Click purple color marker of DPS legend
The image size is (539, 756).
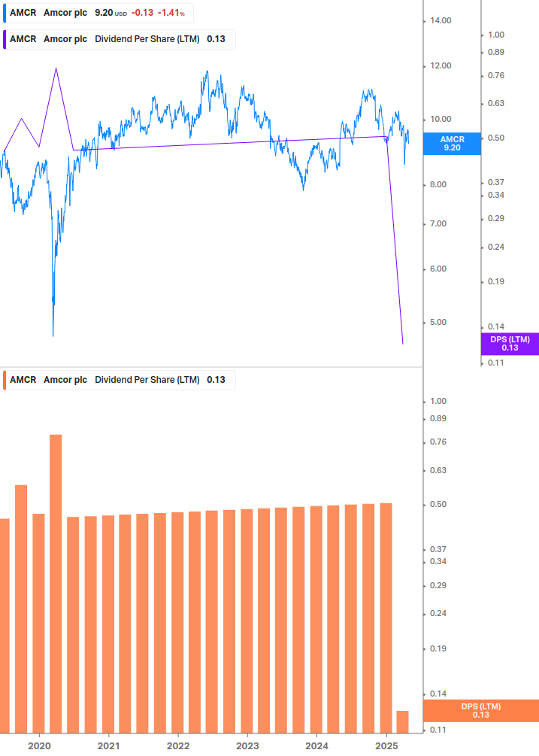click(5, 40)
